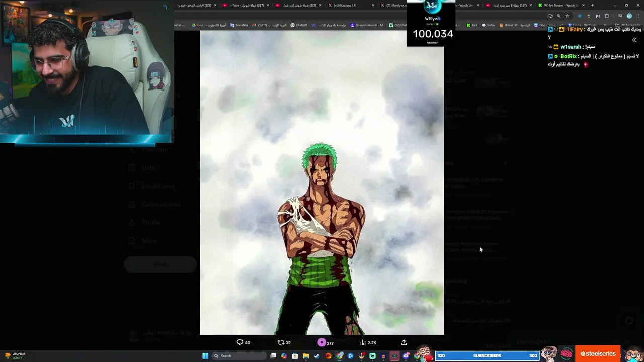Open the Translate bookmark
Image resolution: width=644 pixels, height=362 pixels.
coord(239,25)
